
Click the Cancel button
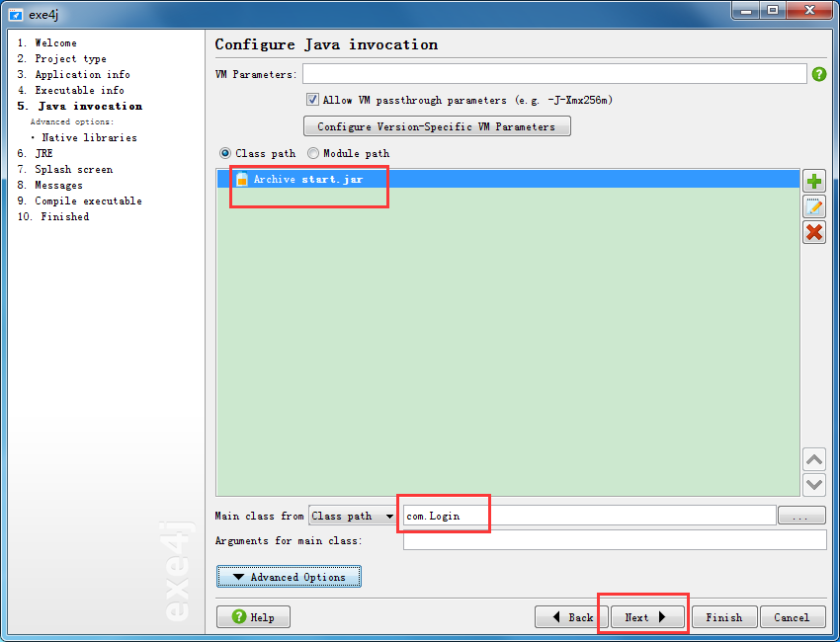[793, 617]
